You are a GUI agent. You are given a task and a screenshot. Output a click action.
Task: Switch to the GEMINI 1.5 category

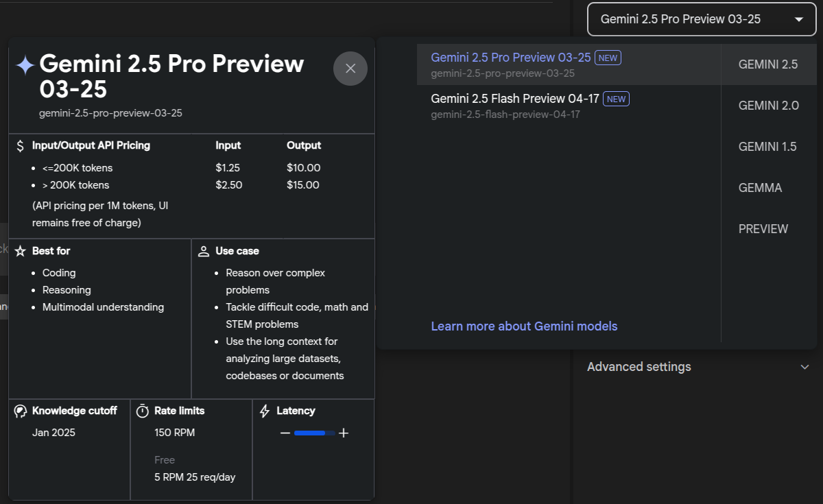tap(768, 147)
